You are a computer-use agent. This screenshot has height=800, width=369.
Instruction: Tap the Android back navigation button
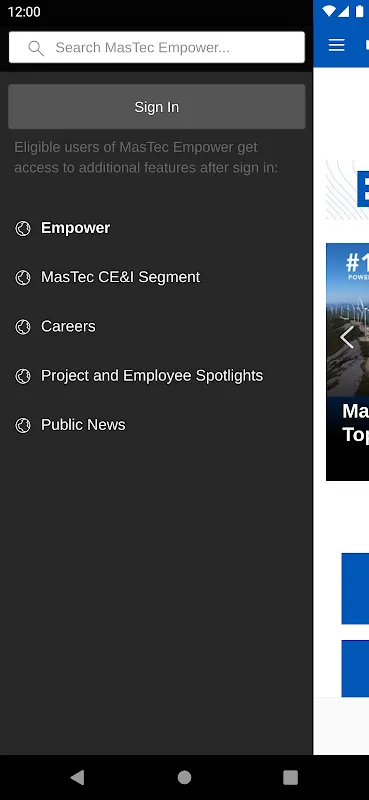77,777
